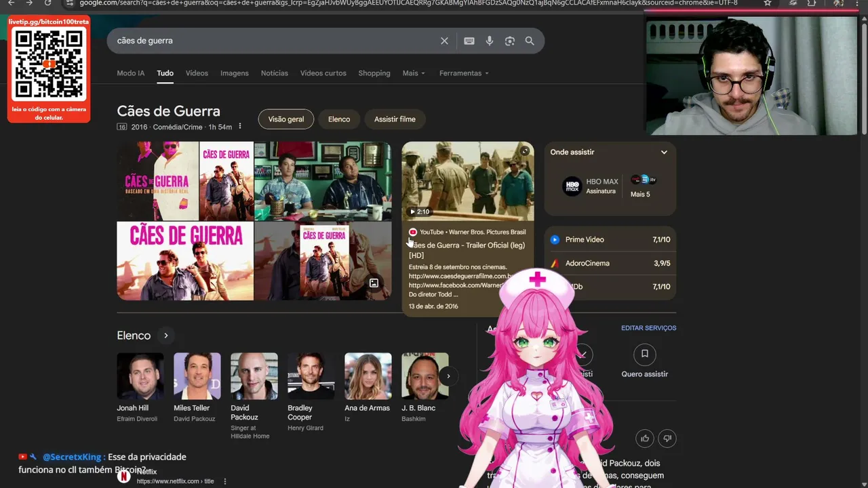Click the Netflix favicon in the results

123,476
